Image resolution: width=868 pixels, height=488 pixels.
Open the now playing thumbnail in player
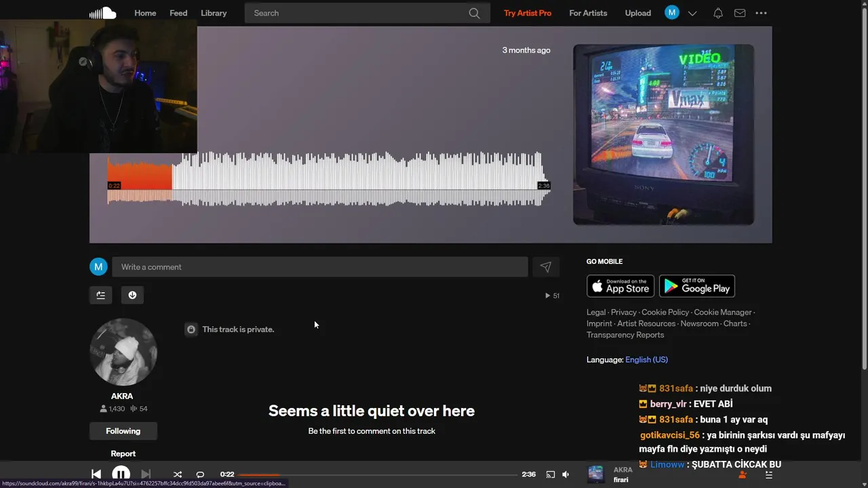point(596,474)
